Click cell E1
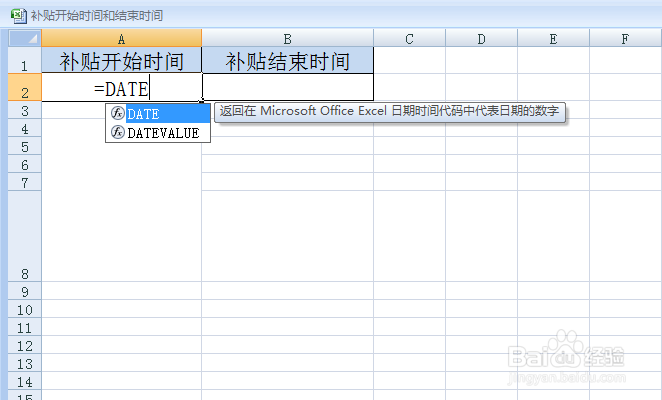Viewport: 662px width, 400px height. (x=553, y=60)
